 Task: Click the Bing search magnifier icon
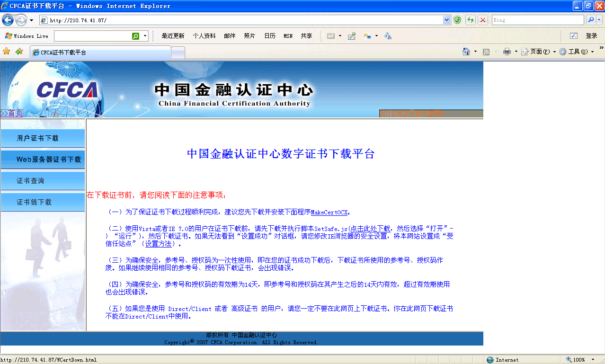pyautogui.click(x=590, y=20)
